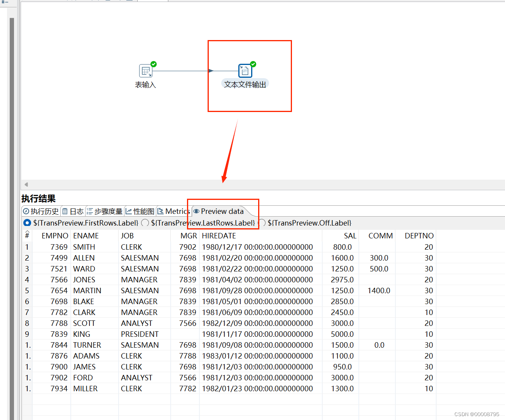Screen dimensions: 505x420
Task: Select the 表输入 table input step icon
Action: [146, 71]
